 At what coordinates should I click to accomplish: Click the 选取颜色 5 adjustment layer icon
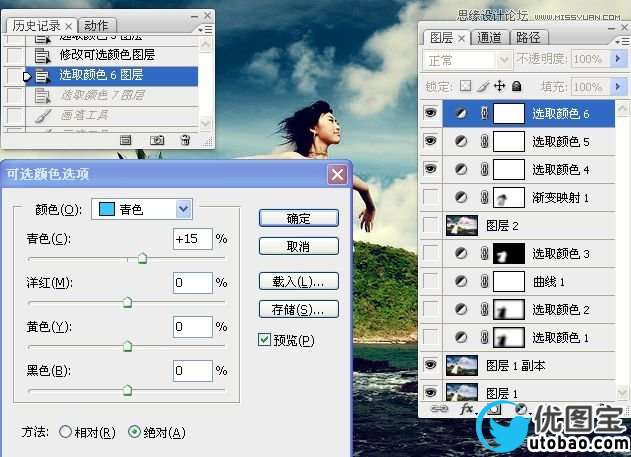(x=461, y=141)
